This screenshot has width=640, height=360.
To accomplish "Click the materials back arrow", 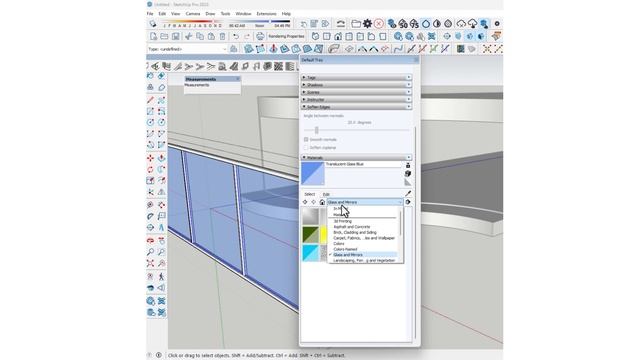I will click(305, 202).
